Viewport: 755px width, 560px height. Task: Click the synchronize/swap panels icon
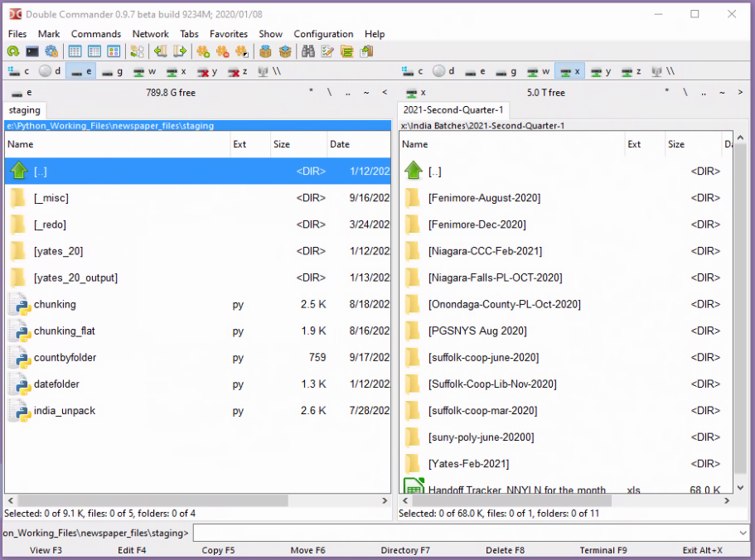[x=138, y=51]
